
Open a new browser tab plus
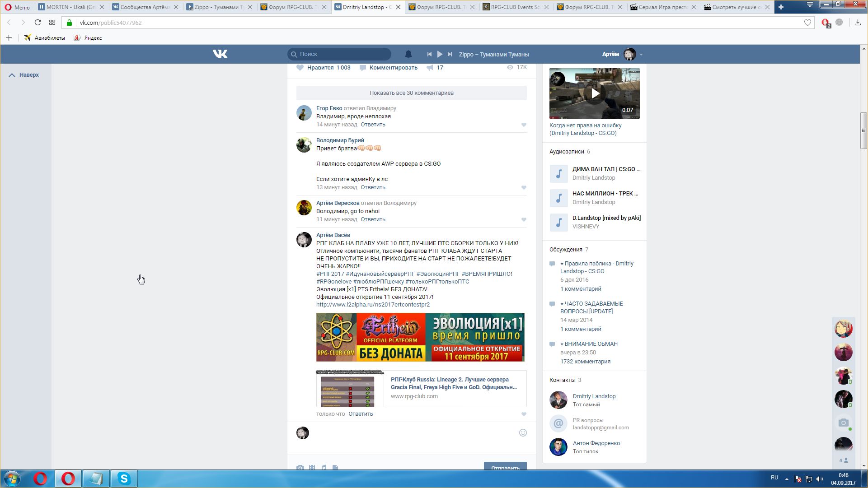pos(781,7)
